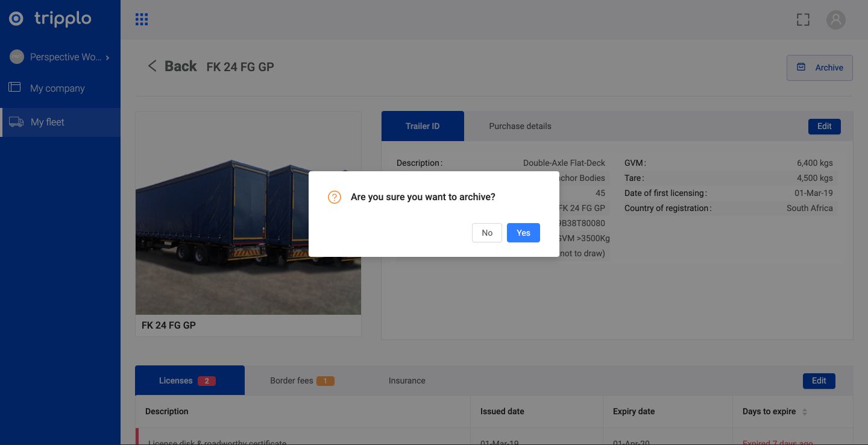Screen dimensions: 868x445
Task: Expand the Perspective Wo... company selector
Action: coord(60,57)
